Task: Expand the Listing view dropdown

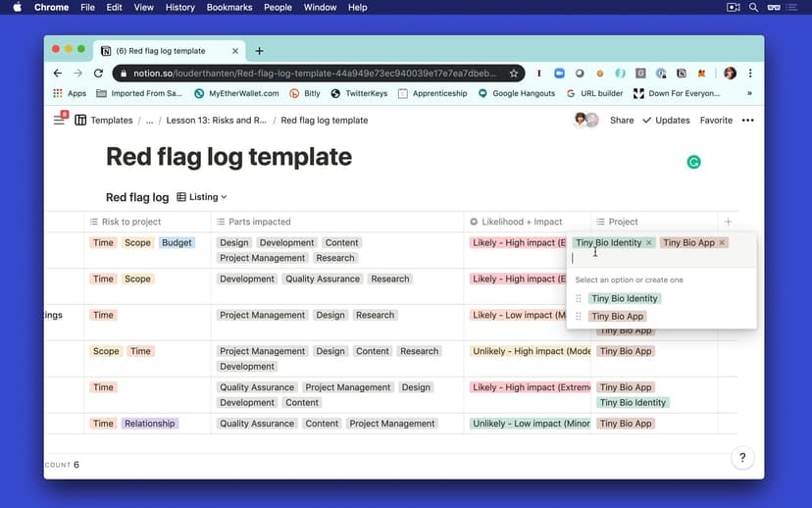Action: point(202,197)
